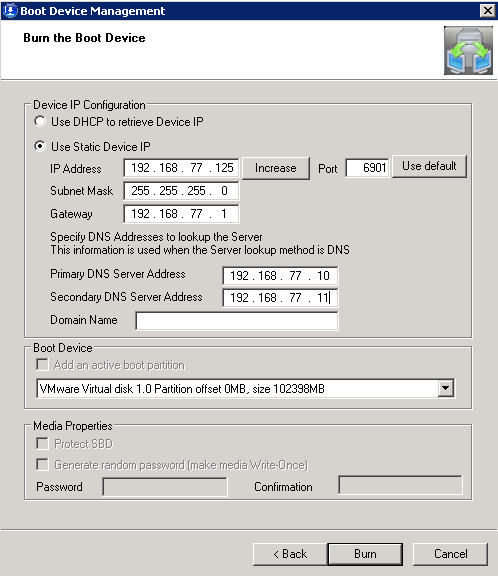This screenshot has height=576, width=498.
Task: Go back with the Back button
Action: click(x=290, y=554)
